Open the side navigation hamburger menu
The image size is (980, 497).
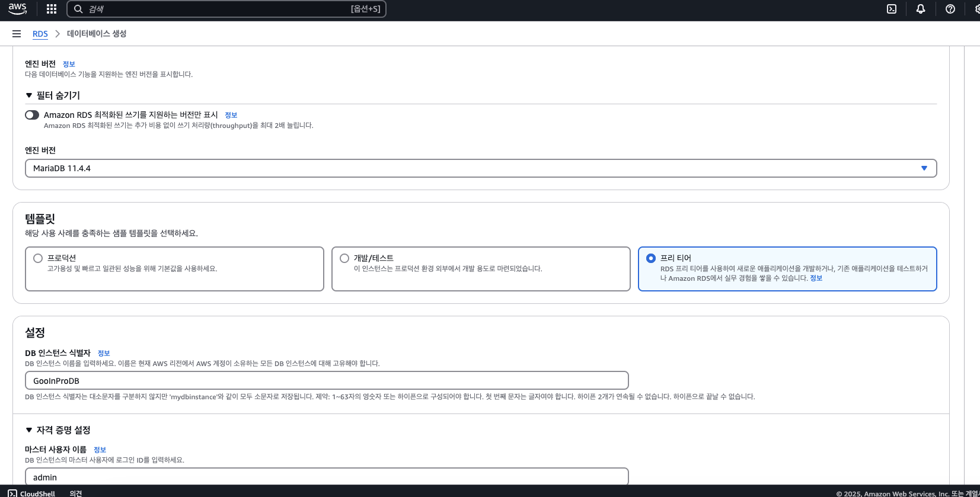click(17, 34)
